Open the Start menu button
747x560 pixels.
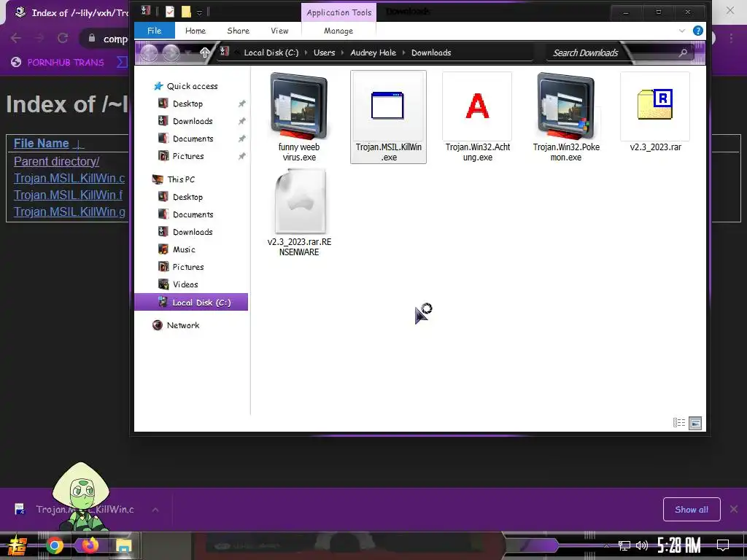tap(18, 546)
